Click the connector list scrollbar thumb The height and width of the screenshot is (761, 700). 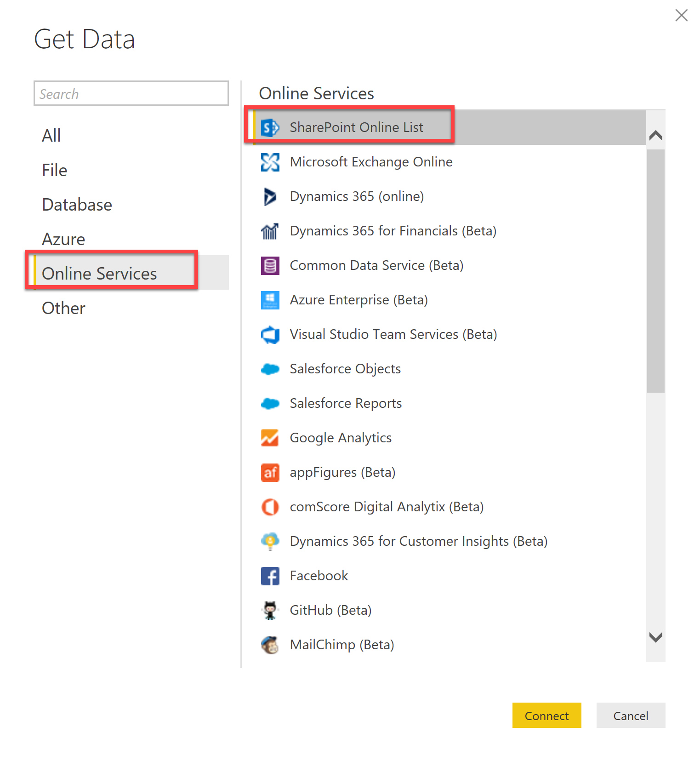tap(655, 271)
